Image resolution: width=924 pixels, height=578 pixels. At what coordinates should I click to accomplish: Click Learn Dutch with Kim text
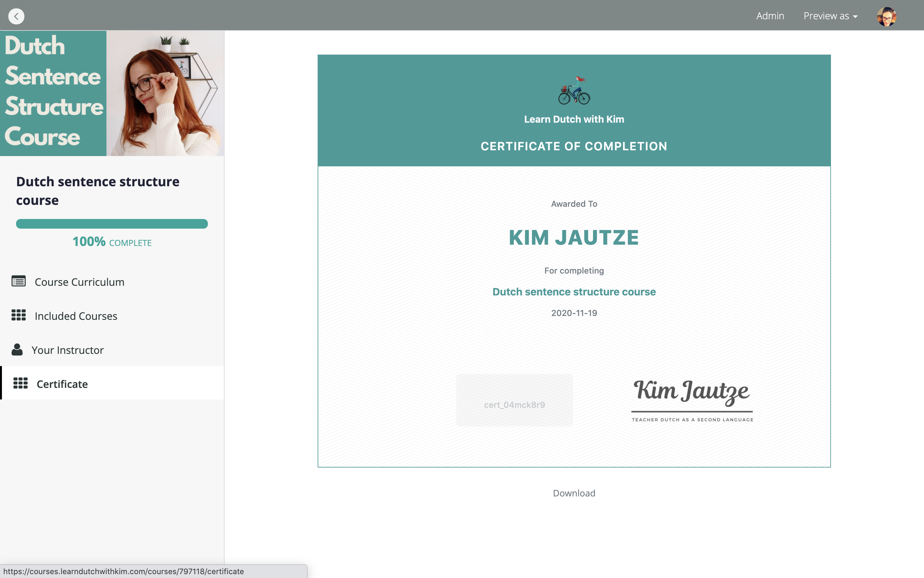[574, 119]
